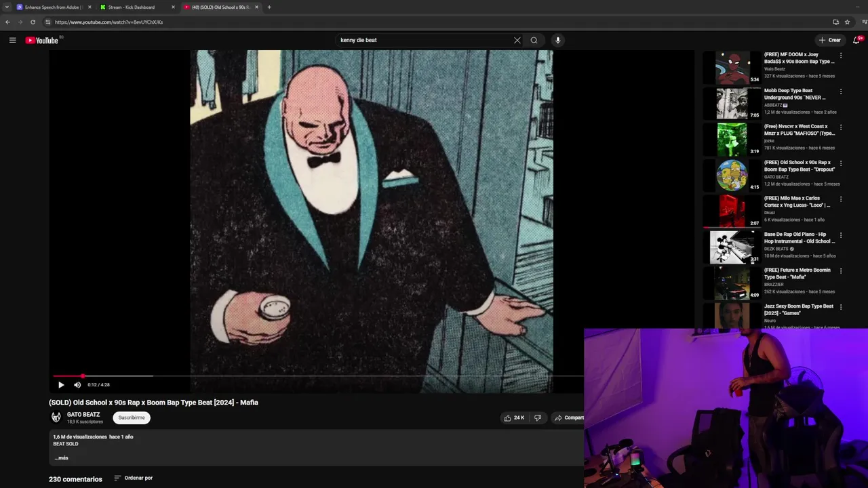The height and width of the screenshot is (488, 868).
Task: Open the Ordenar por comments sort dropdown
Action: tap(134, 478)
